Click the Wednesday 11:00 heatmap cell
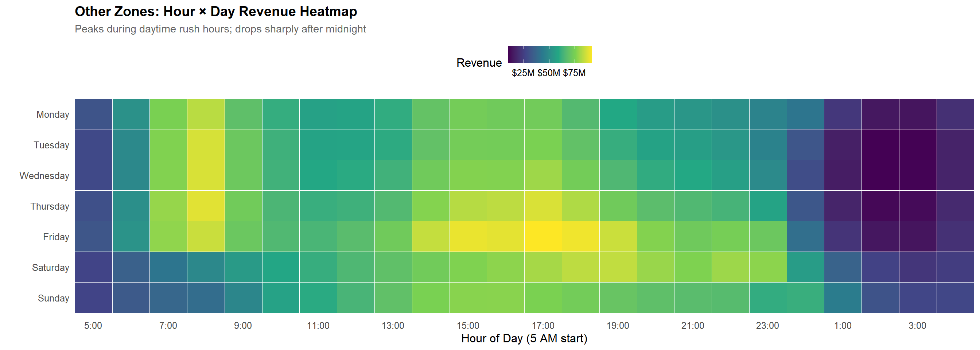Screen dimensions: 980x350 tap(318, 175)
